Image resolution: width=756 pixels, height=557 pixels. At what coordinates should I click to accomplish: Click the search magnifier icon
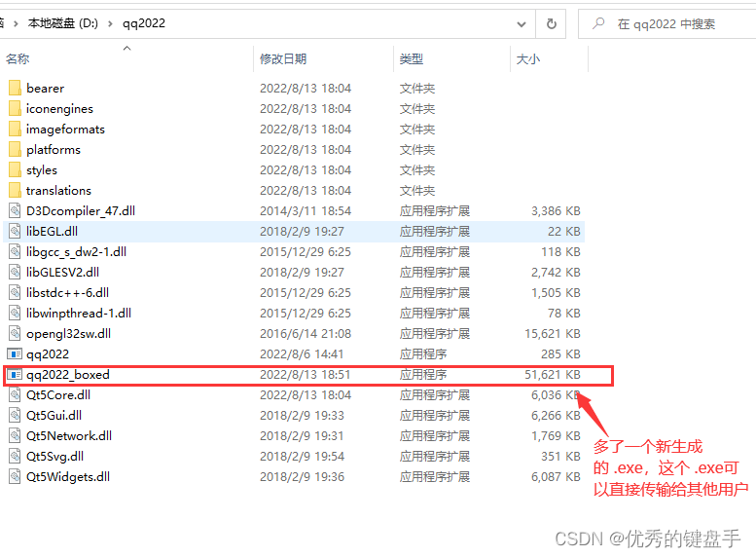598,23
